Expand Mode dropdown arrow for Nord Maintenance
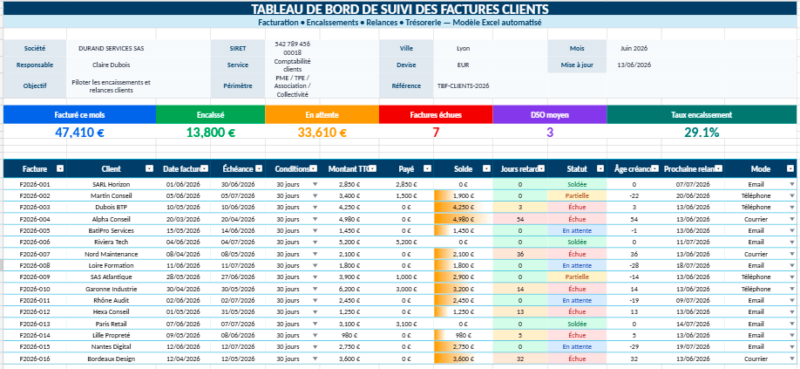Screen dimensions: 800x369 [792, 254]
